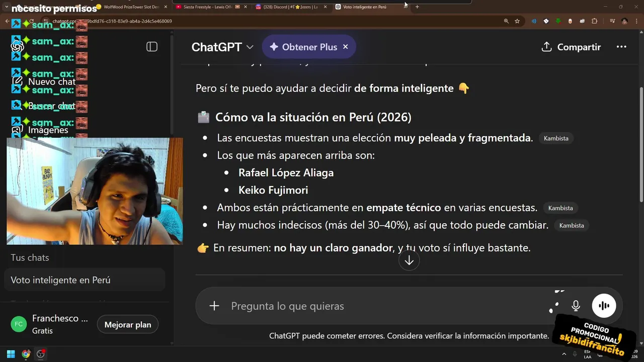Image resolution: width=644 pixels, height=362 pixels.
Task: Focus the 'Pregunta lo que quieras' input
Action: pyautogui.click(x=387, y=306)
